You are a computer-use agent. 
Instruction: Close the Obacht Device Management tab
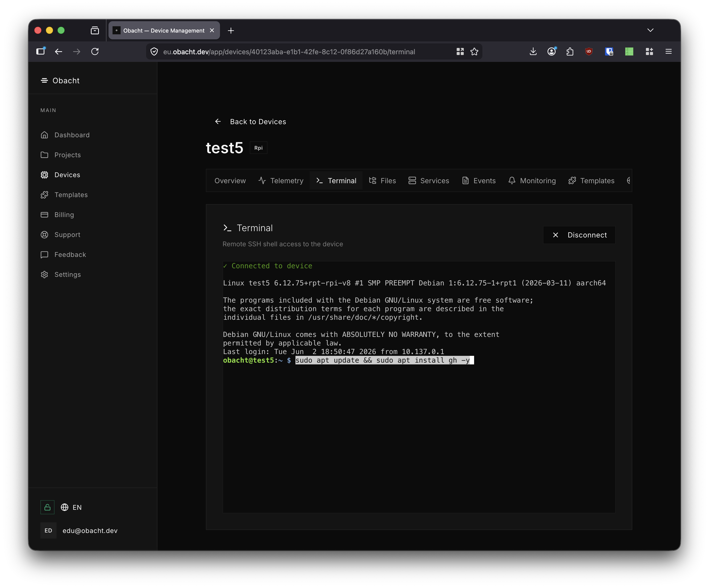click(212, 30)
